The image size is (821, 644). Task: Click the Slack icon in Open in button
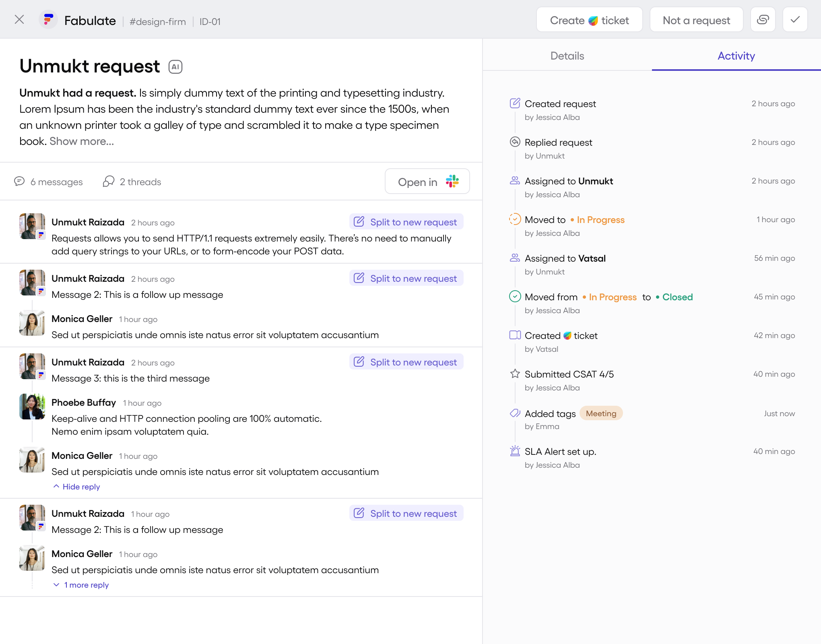coord(452,182)
